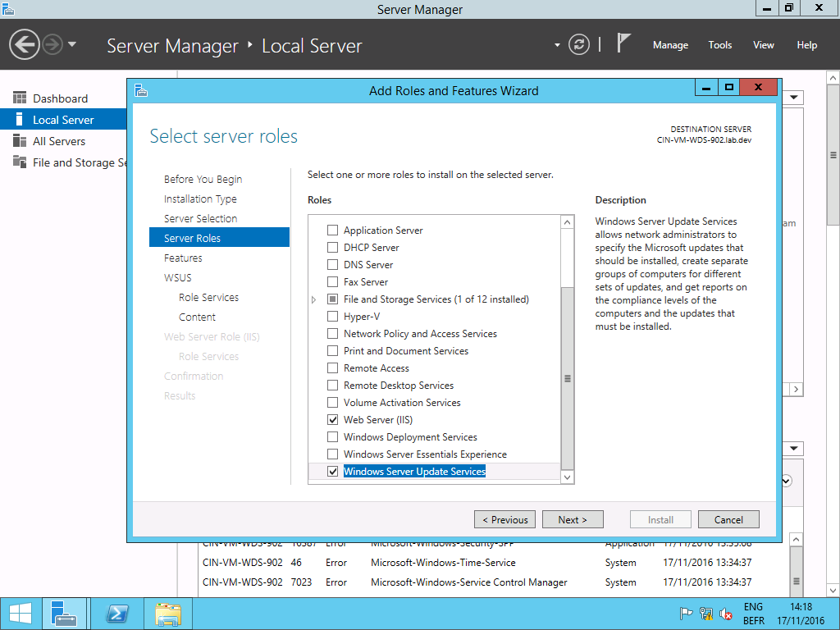Open the Windows Start button

[21, 614]
